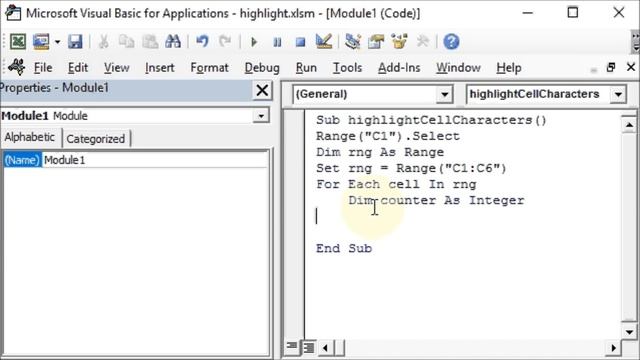640x360 pixels.
Task: Click scroll up arrow in code window
Action: pyautogui.click(x=629, y=124)
